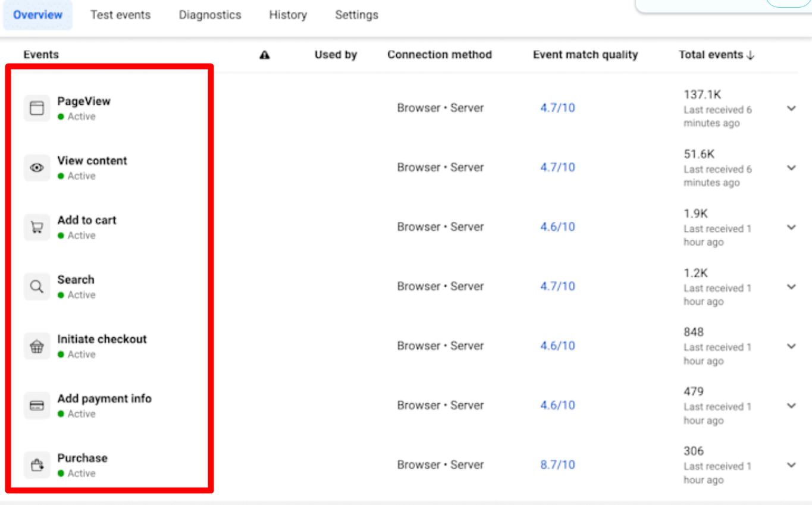812x505 pixels.
Task: Expand the PageView event row
Action: tap(791, 108)
